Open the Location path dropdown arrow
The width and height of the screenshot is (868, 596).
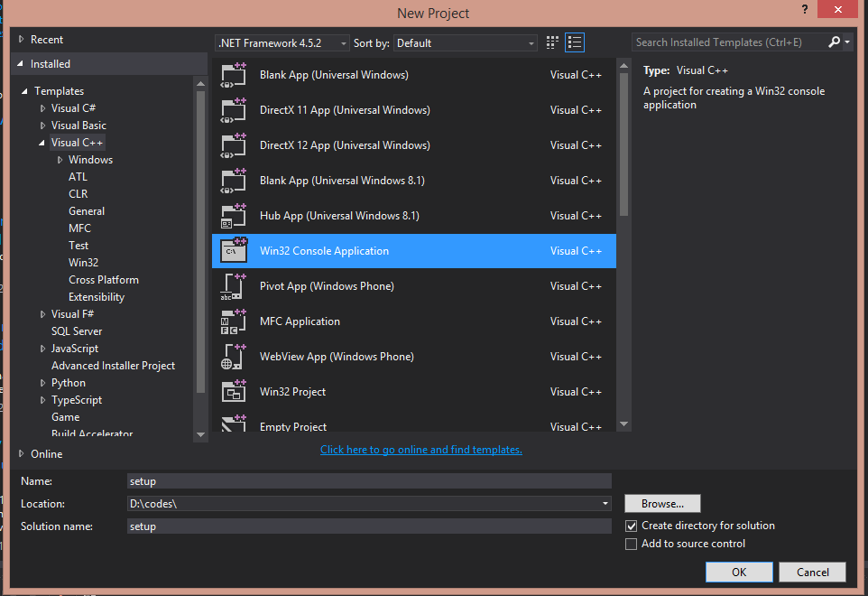pos(605,504)
